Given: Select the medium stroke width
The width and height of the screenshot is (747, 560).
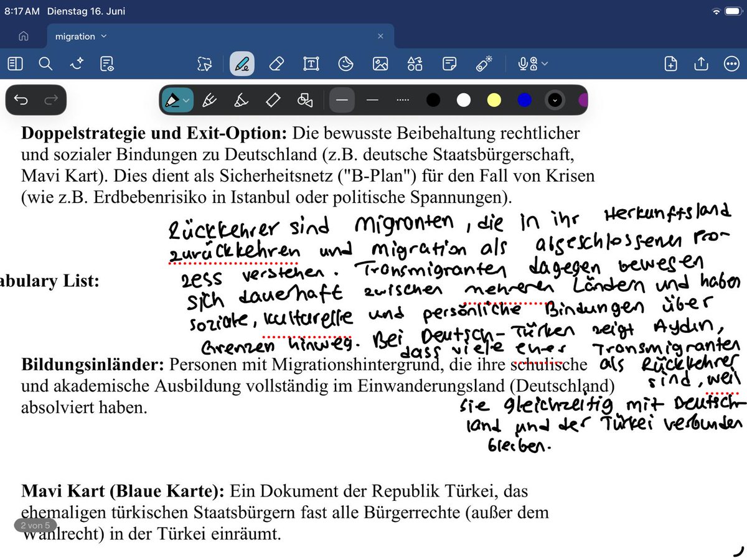Looking at the screenshot, I should pyautogui.click(x=372, y=100).
